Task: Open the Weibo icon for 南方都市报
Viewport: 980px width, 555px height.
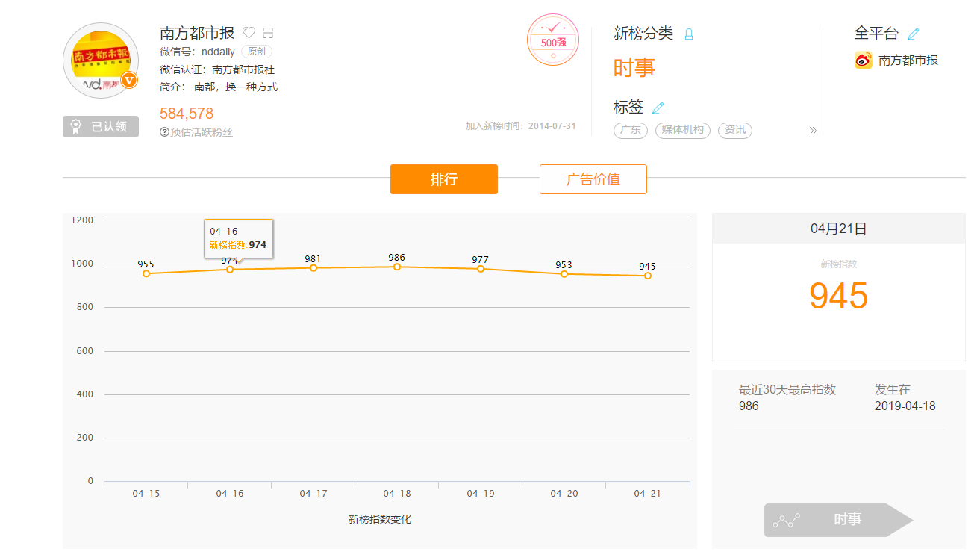Action: pos(864,61)
